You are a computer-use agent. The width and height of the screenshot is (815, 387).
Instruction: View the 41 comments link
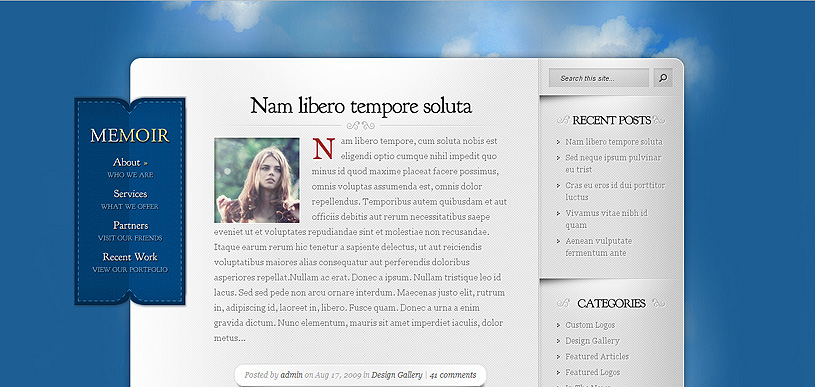click(x=453, y=375)
